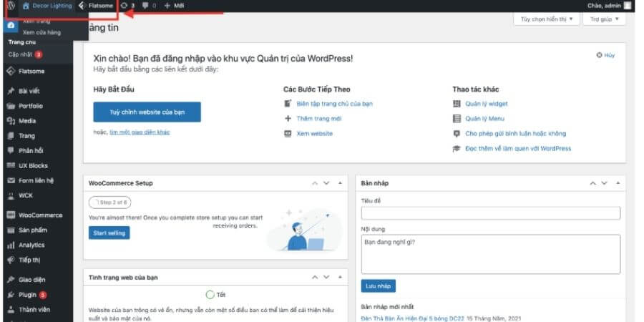The image size is (644, 322).
Task: Open Biên tập trang chủ của bạn link
Action: pyautogui.click(x=334, y=104)
